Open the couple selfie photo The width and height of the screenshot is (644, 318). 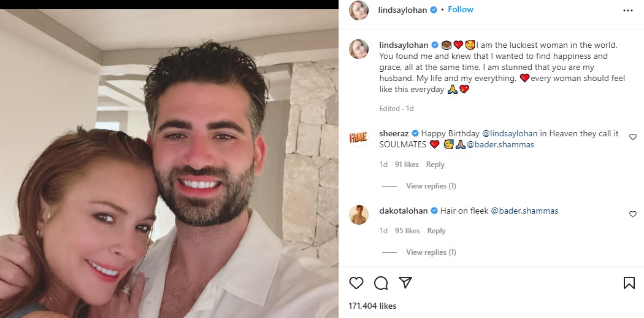pos(169,163)
